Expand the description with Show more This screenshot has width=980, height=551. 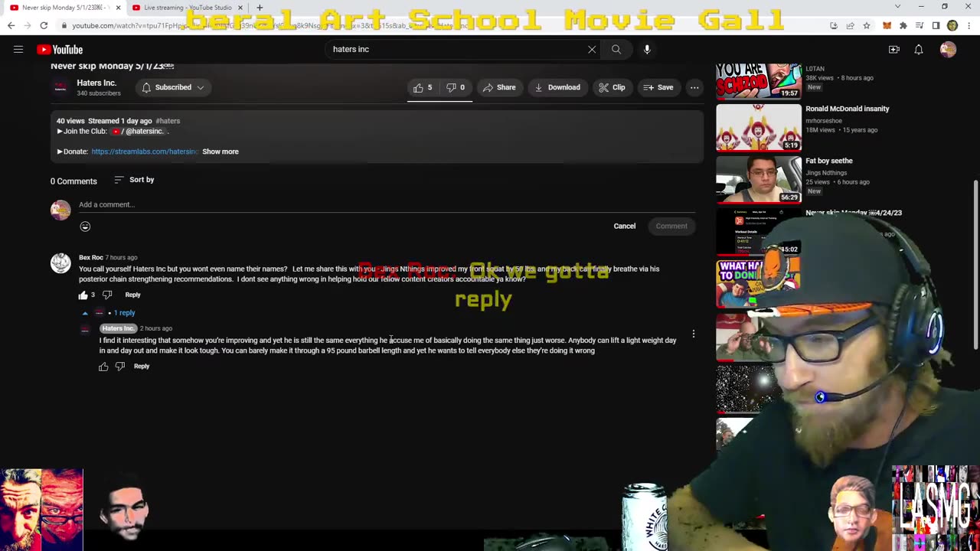pyautogui.click(x=220, y=152)
